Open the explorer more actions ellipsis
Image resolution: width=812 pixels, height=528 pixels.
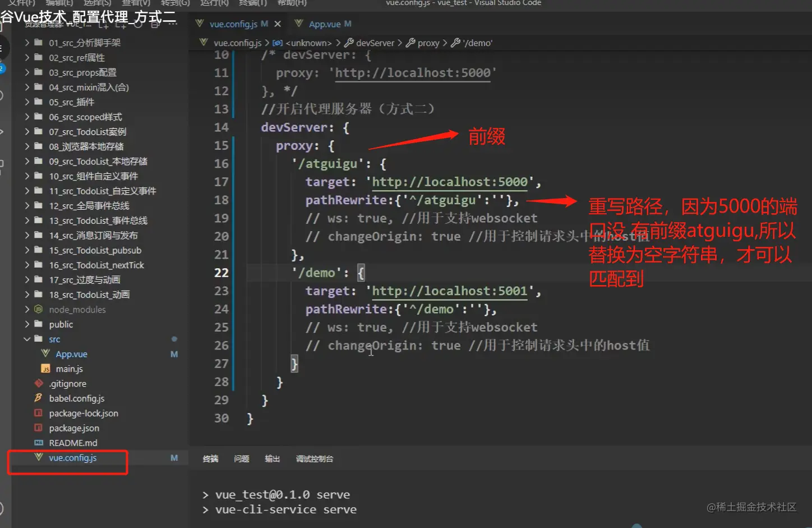tap(172, 24)
